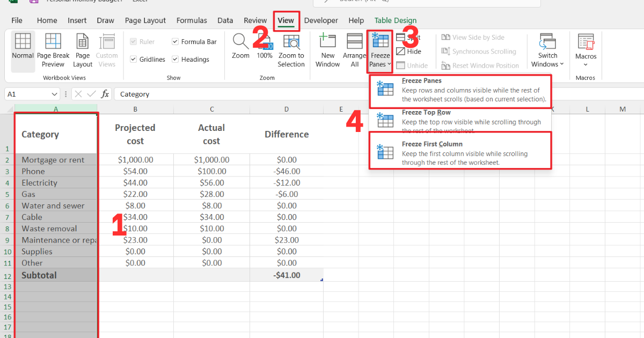Screen dimensions: 644x338
Task: Select row 12 header
Action: (8, 275)
